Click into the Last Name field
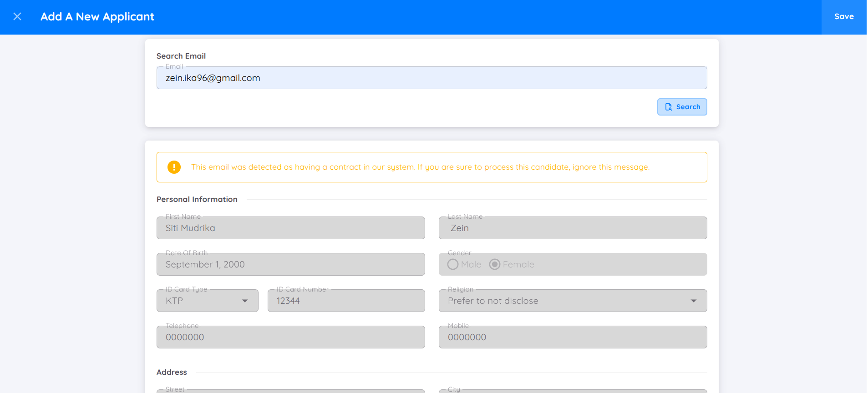The width and height of the screenshot is (868, 393). point(572,228)
